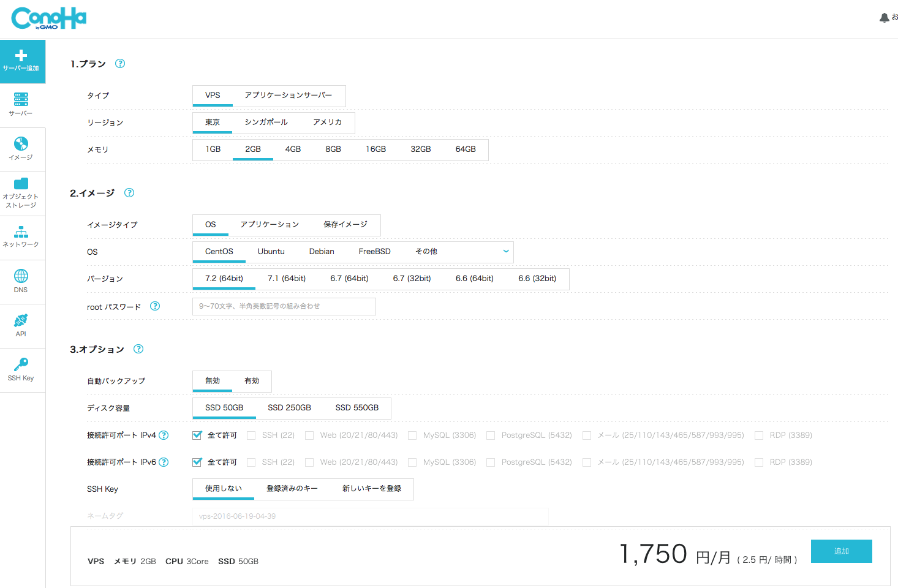Choose Debian as OS
The height and width of the screenshot is (588, 898).
click(x=322, y=252)
